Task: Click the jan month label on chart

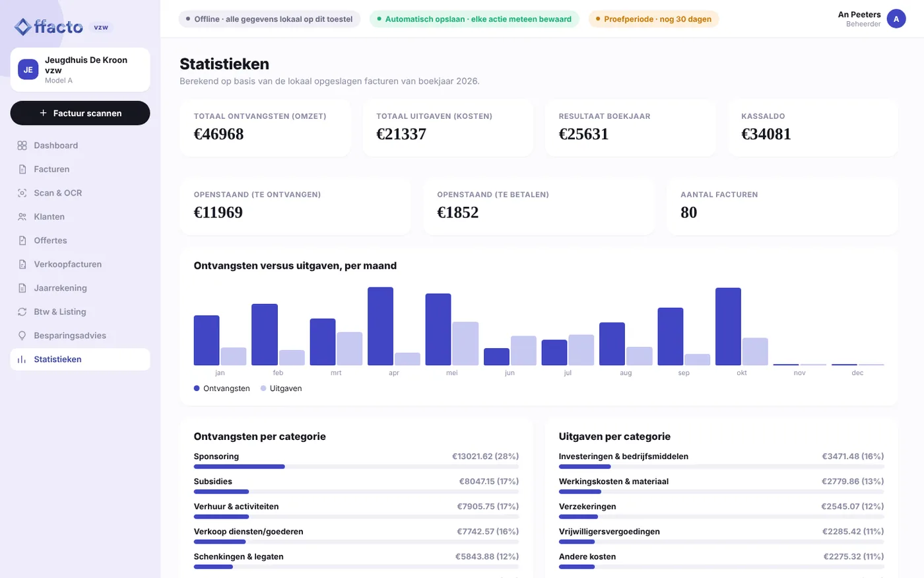Action: [x=220, y=373]
